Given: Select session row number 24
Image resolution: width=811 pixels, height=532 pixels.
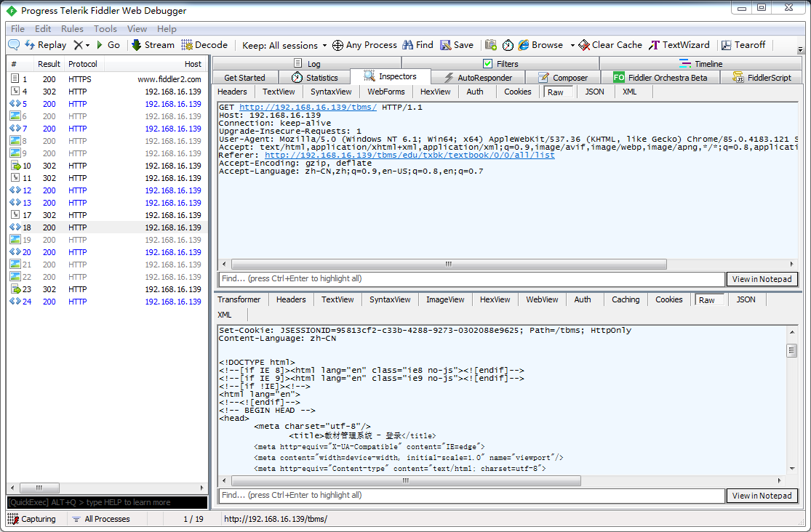Looking at the screenshot, I should pyautogui.click(x=107, y=302).
